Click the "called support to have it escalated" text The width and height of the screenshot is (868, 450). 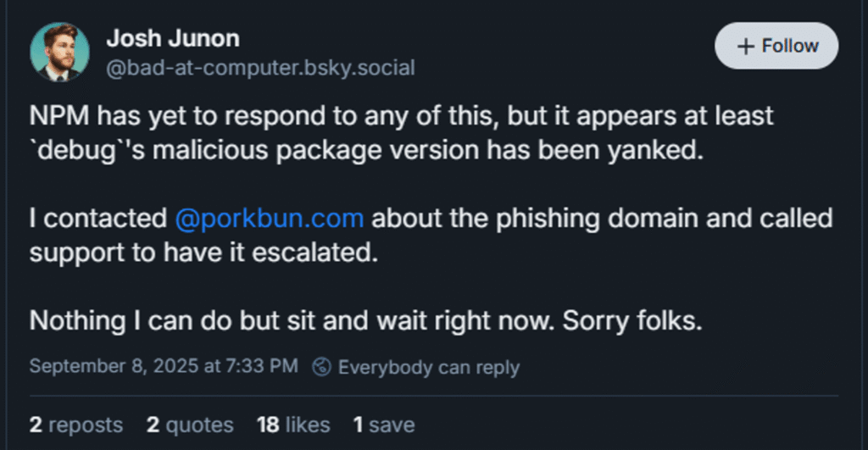[202, 253]
